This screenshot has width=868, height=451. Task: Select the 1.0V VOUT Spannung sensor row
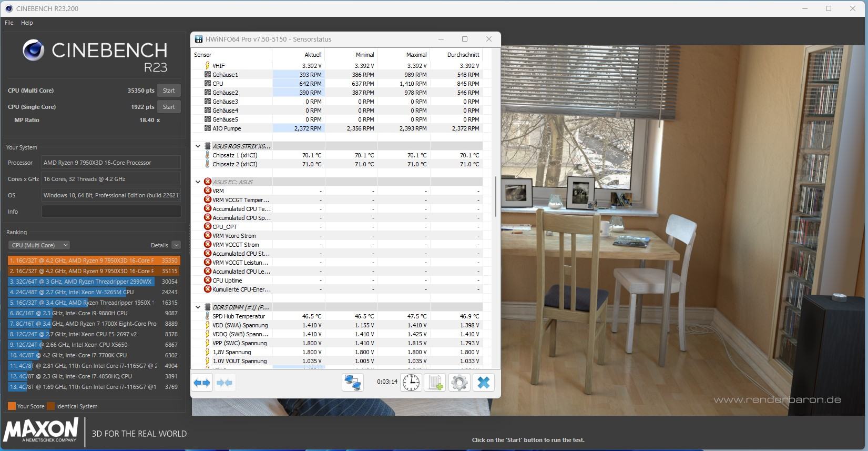[337, 361]
